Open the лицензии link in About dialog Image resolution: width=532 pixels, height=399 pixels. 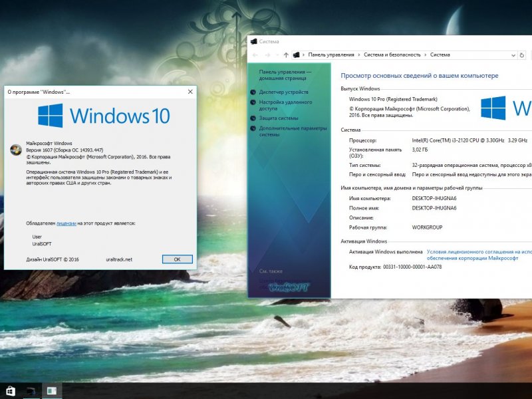(66, 223)
